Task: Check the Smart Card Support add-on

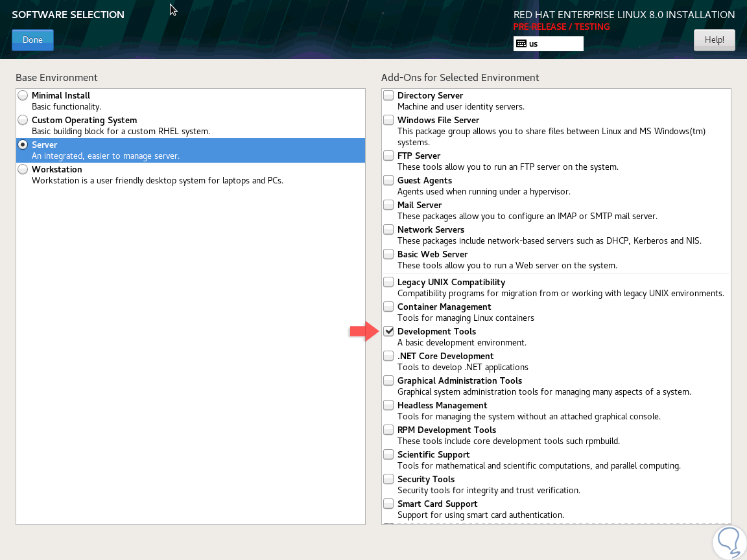Action: pos(388,504)
